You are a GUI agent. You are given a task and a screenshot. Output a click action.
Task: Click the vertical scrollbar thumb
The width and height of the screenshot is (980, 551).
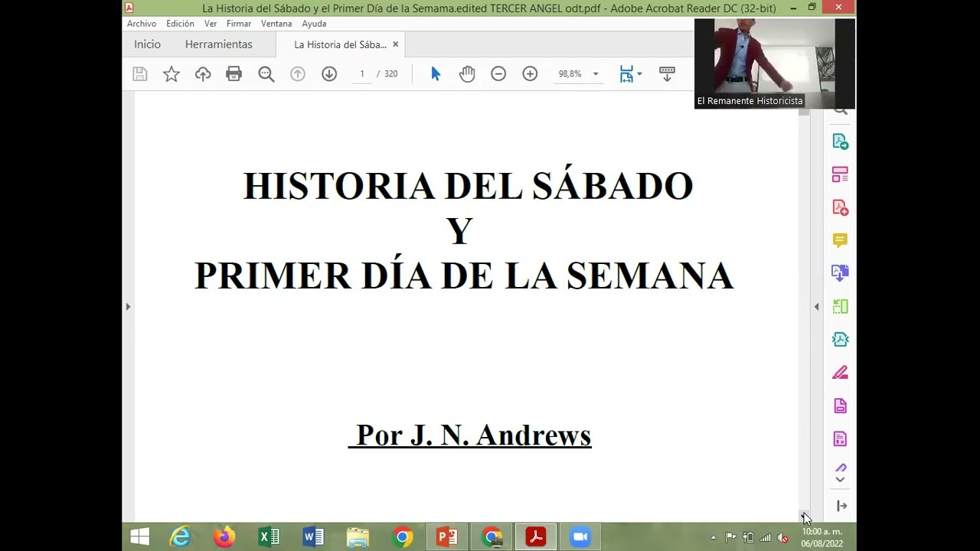click(x=804, y=112)
